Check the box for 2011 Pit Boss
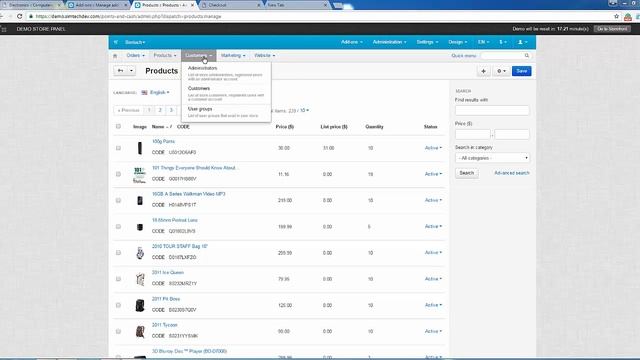Image resolution: width=640 pixels, height=360 pixels. click(118, 305)
